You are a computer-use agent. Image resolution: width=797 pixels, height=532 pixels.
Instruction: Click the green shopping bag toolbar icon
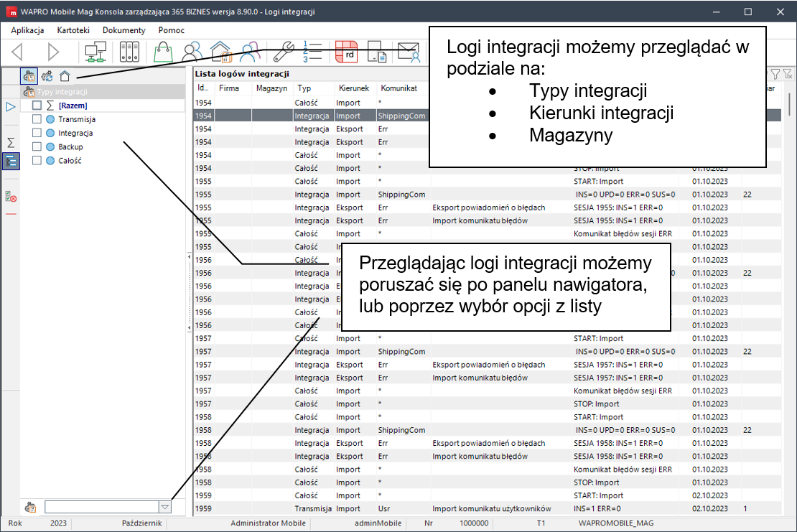(163, 52)
